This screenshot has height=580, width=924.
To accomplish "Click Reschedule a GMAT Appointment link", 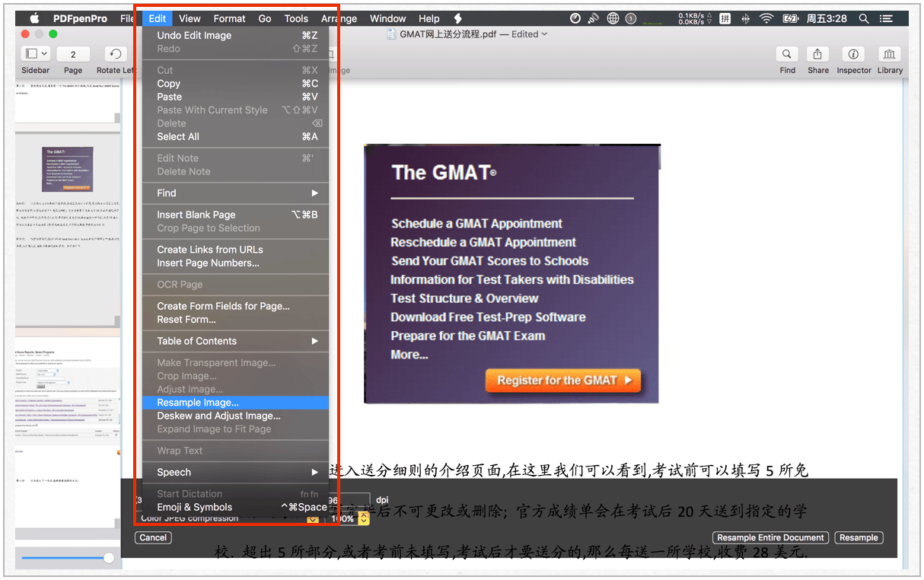I will 484,242.
